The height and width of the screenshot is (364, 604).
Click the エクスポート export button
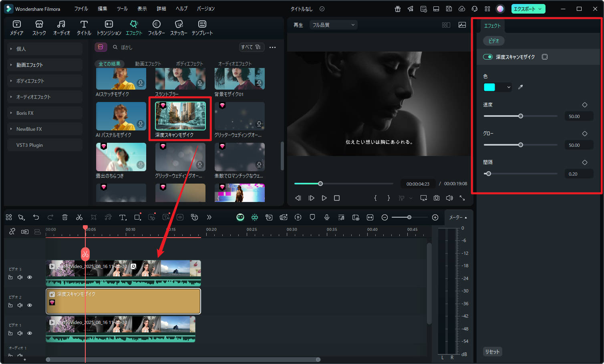pyautogui.click(x=528, y=9)
